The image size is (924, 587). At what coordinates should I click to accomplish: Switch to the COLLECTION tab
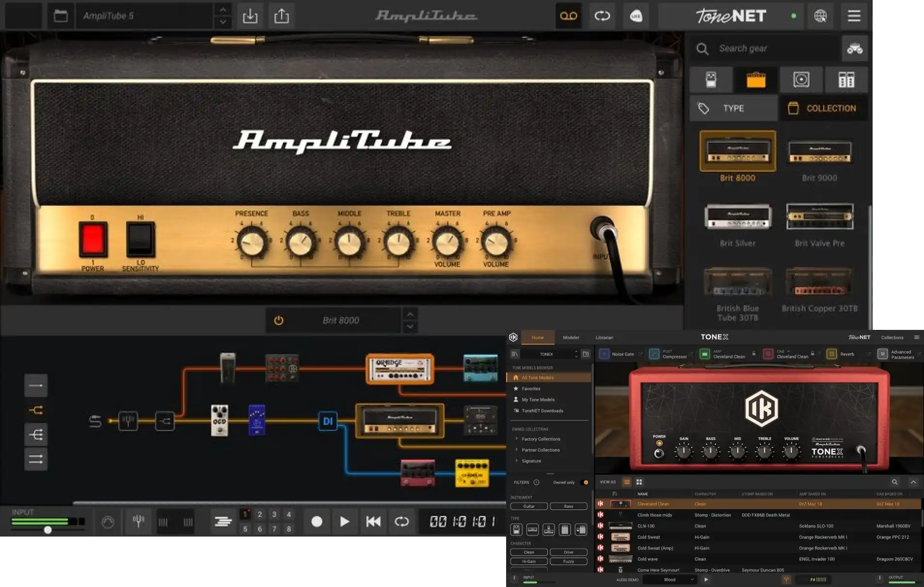click(824, 108)
